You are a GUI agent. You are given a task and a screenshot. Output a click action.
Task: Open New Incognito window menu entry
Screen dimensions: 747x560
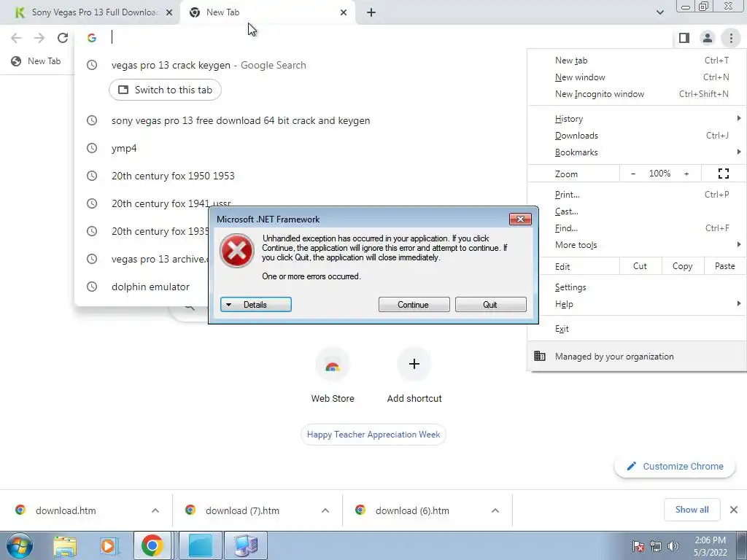[637, 94]
